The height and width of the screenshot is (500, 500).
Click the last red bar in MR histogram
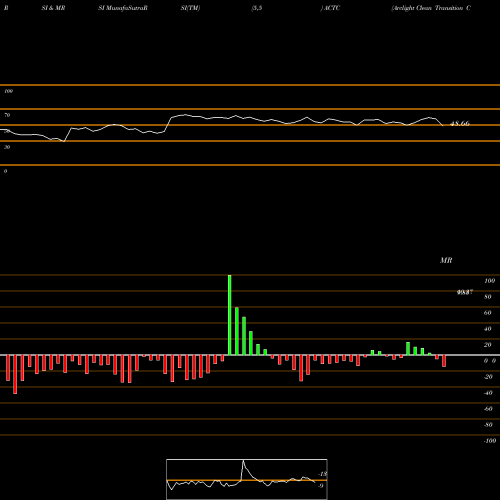point(444,361)
